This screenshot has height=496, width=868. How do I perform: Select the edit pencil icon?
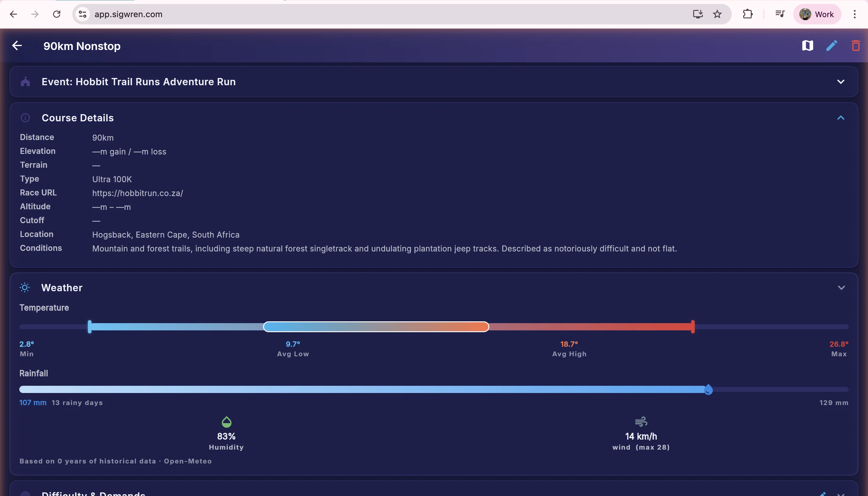pyautogui.click(x=832, y=45)
